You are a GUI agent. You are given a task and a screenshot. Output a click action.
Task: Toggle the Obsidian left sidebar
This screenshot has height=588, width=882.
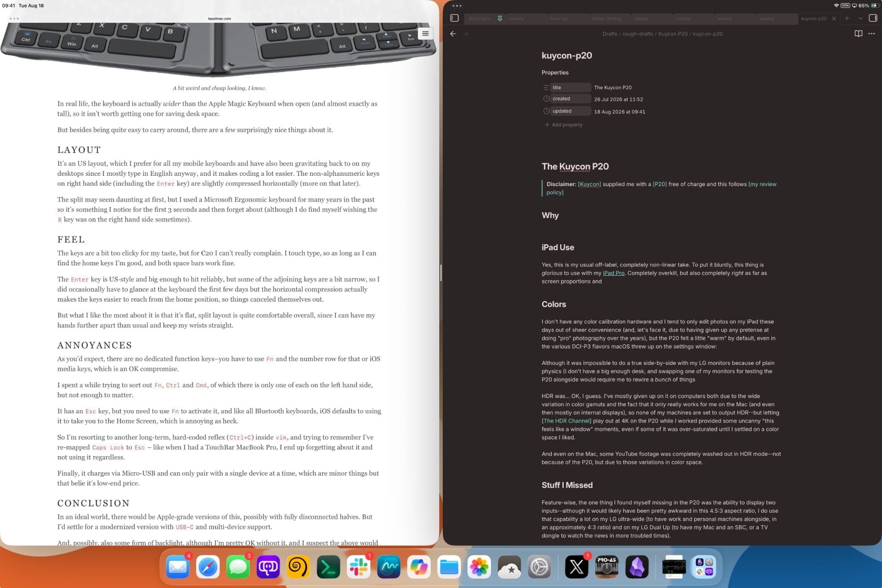454,18
